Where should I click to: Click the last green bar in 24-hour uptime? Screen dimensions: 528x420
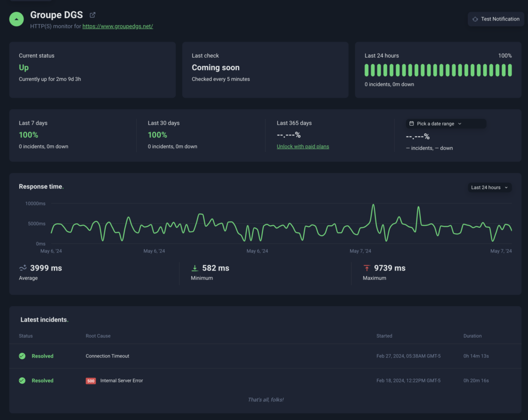(x=509, y=70)
